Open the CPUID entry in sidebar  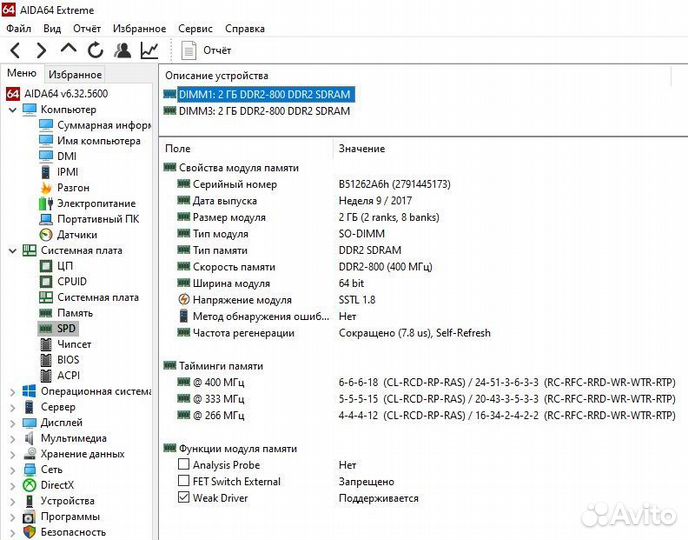pyautogui.click(x=71, y=282)
